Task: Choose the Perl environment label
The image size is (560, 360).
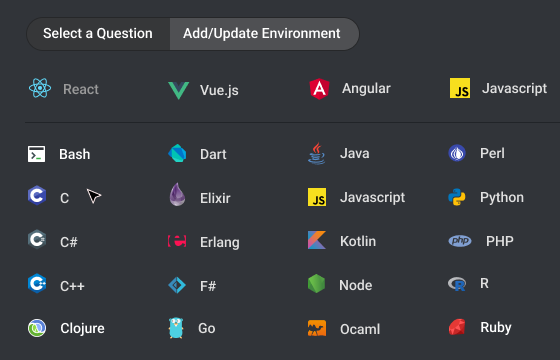Action: pos(492,154)
